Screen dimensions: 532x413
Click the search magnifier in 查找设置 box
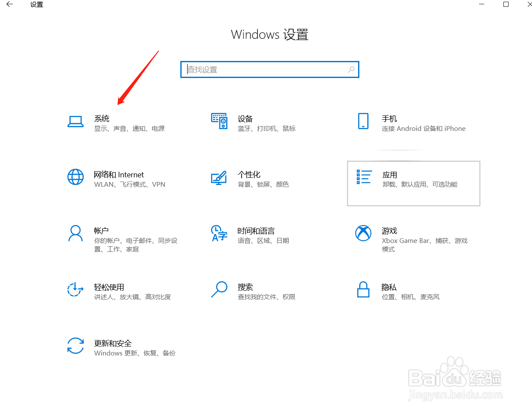tap(351, 69)
